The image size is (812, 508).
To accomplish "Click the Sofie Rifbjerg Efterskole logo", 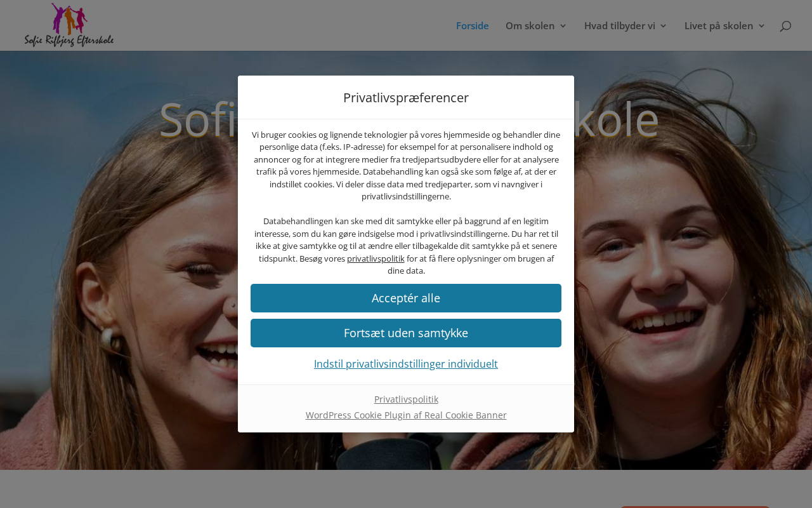I will (69, 25).
